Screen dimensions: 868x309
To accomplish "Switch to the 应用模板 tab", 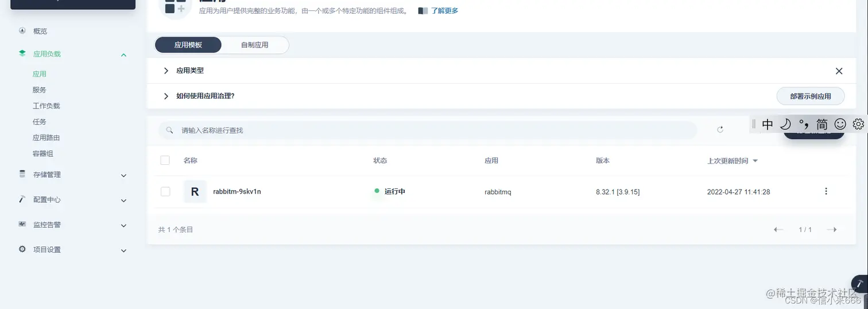I will tap(188, 45).
